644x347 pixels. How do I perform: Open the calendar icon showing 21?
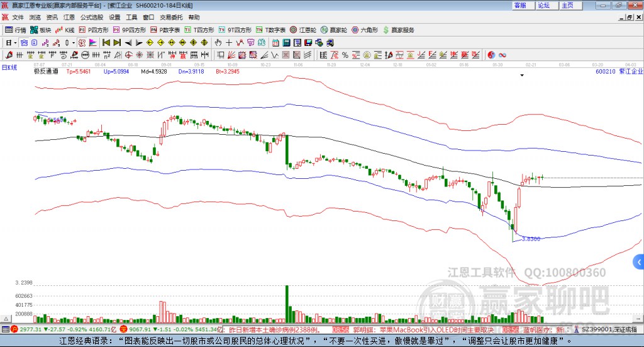click(x=275, y=43)
